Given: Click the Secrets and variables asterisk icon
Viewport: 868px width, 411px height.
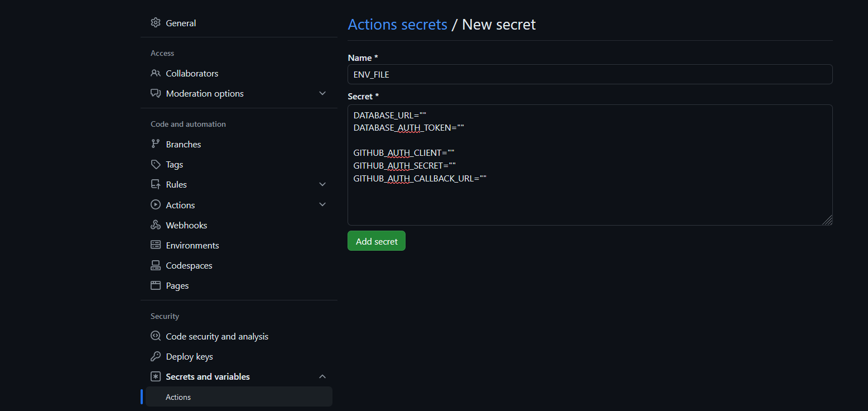Looking at the screenshot, I should pyautogui.click(x=156, y=376).
